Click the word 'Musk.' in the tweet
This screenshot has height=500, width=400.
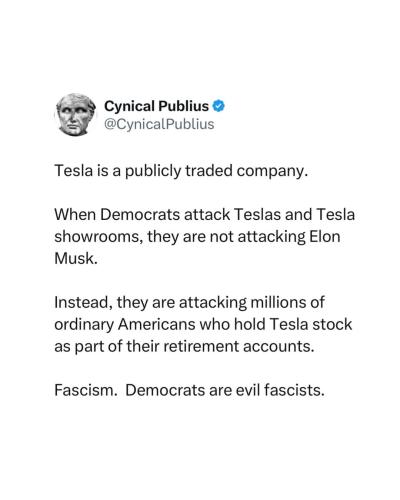76,258
